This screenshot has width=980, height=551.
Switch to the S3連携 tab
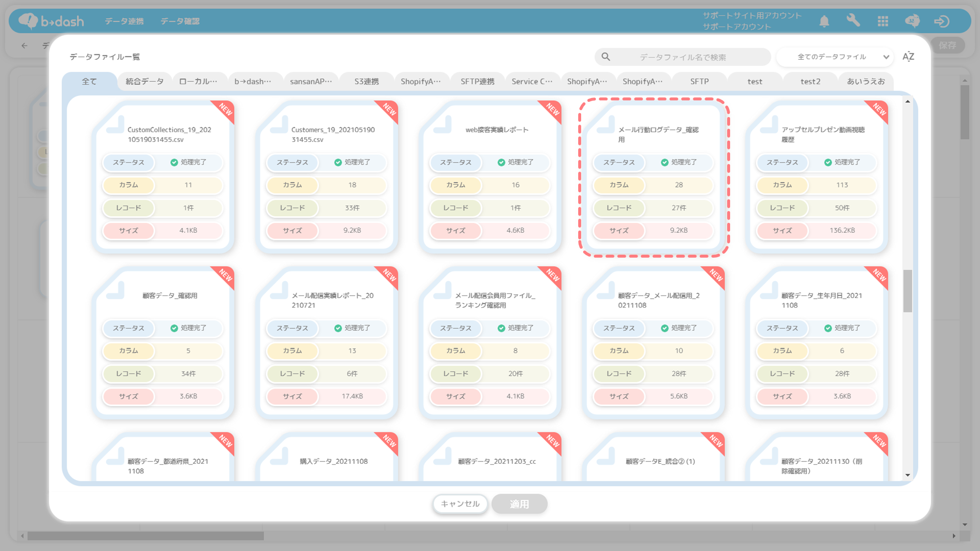(367, 81)
